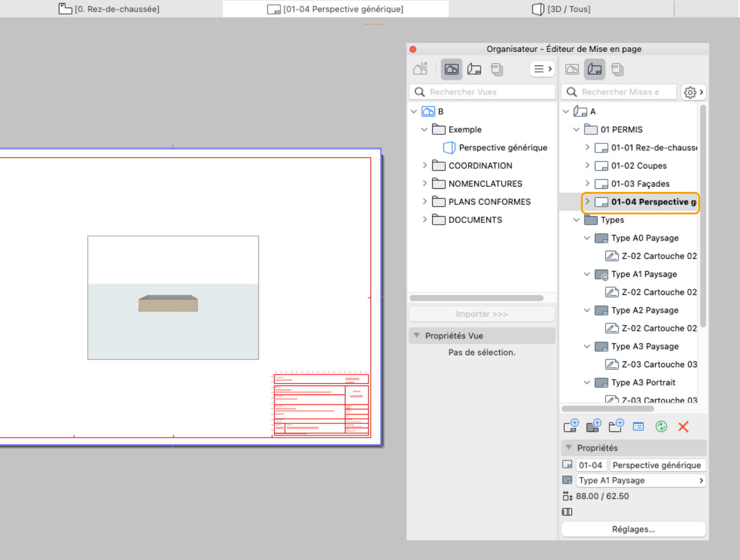The height and width of the screenshot is (560, 740).
Task: Click the layout size value 88.00 / 62.50
Action: pos(603,496)
